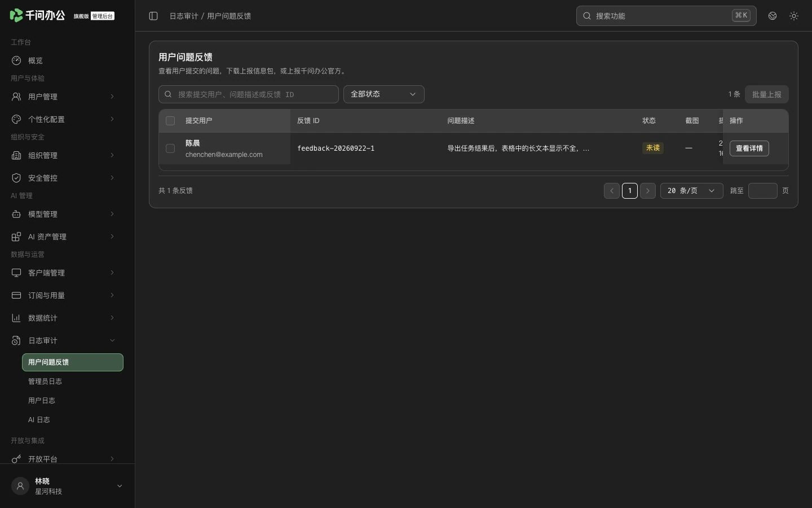Image resolution: width=812 pixels, height=508 pixels.
Task: Open the 搜索功能 global search box
Action: tap(667, 16)
